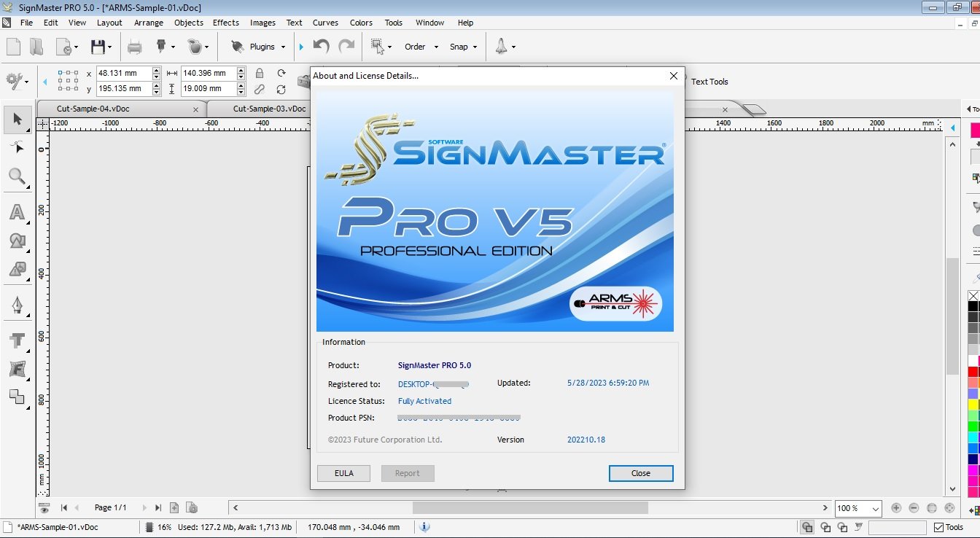Image resolution: width=980 pixels, height=538 pixels.
Task: Switch to Cut-Sample-03.vDoc tab
Action: (x=269, y=109)
